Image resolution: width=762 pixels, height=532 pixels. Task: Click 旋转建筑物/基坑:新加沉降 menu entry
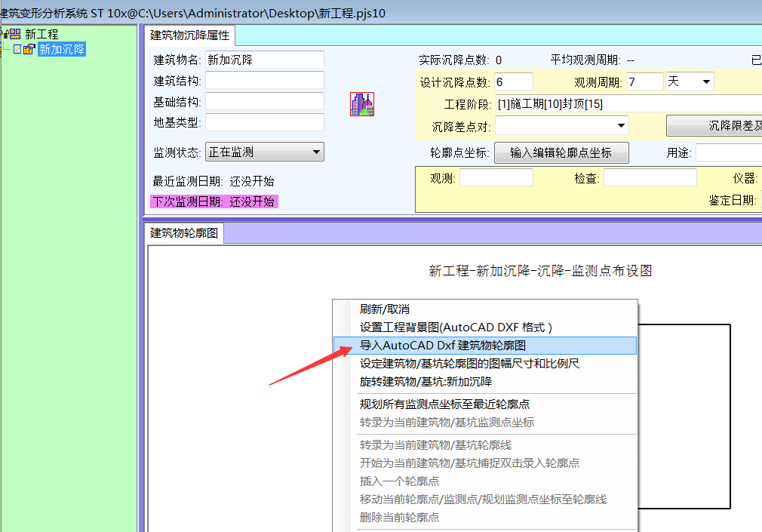(x=426, y=382)
